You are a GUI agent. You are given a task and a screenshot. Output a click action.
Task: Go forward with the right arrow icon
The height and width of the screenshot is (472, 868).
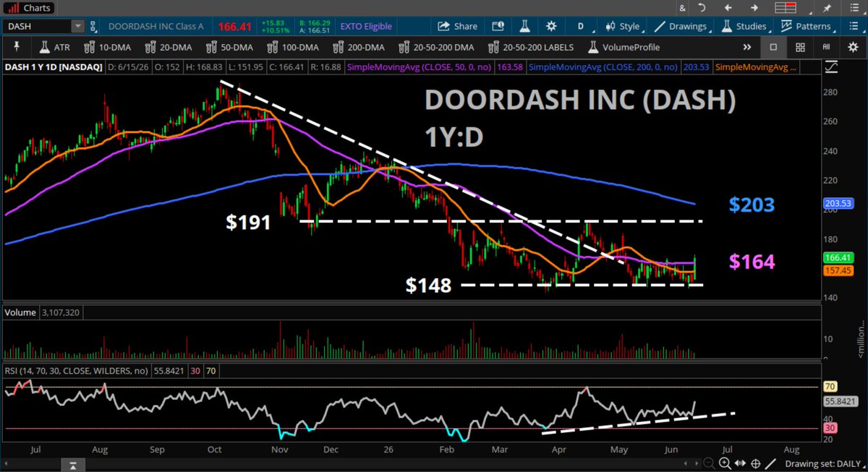[754, 7]
